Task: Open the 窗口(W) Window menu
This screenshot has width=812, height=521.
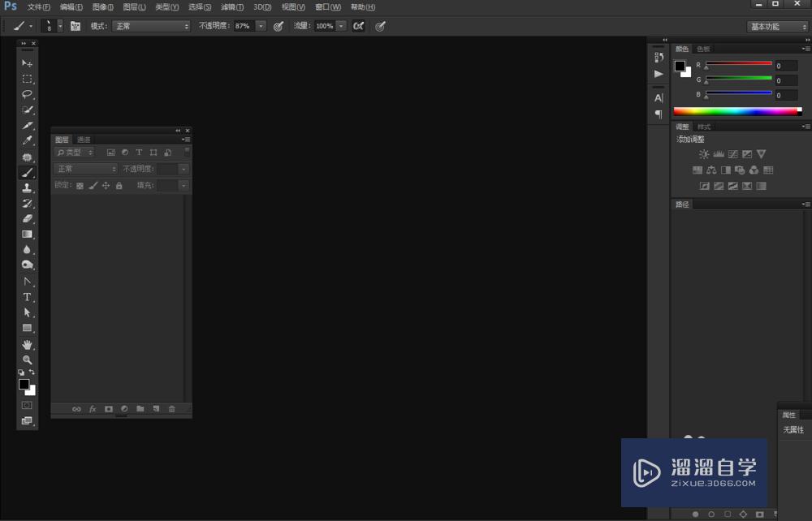Action: 328,7
